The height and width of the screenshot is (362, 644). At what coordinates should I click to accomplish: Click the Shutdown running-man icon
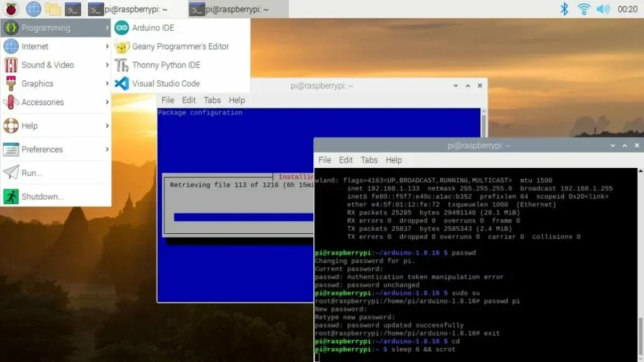[11, 197]
